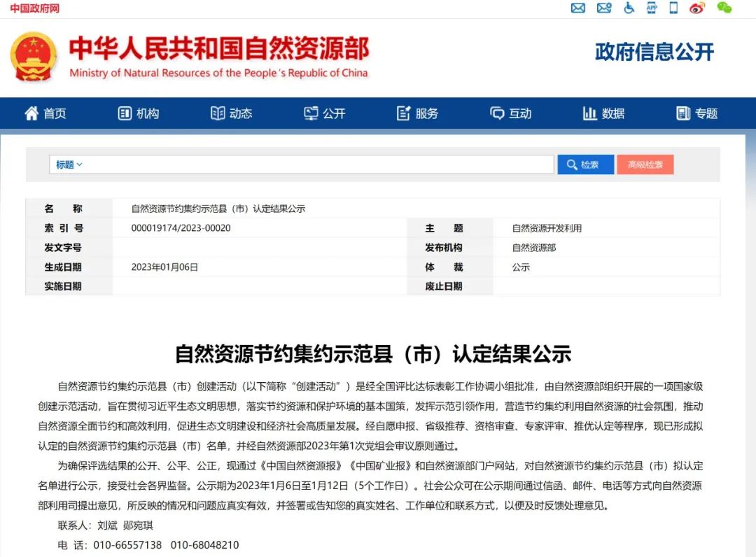Click the mail envelope icon
The image size is (756, 557).
pos(577,8)
